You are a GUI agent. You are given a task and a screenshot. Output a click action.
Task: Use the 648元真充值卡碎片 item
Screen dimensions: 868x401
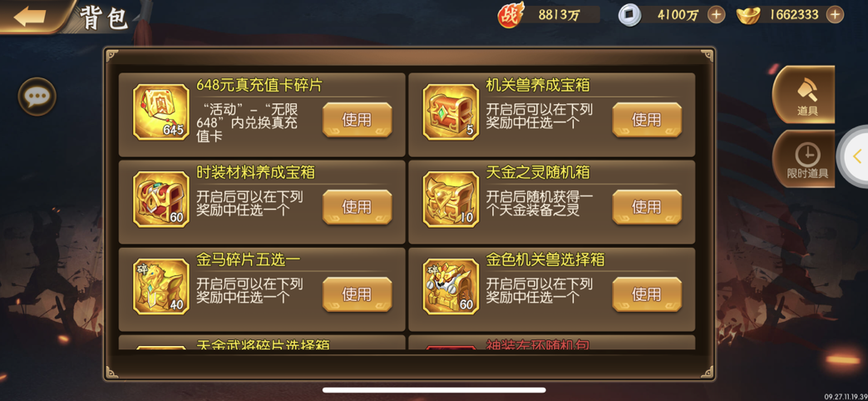(357, 120)
